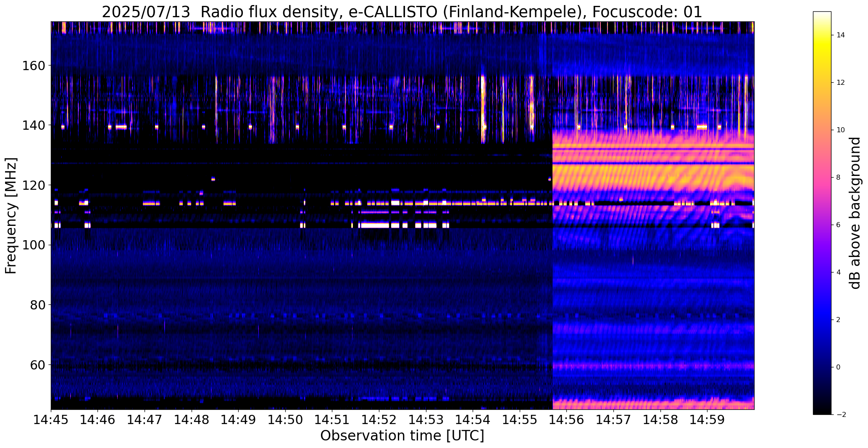Click the colorbar tick label 12
This screenshot has width=868, height=448.
pyautogui.click(x=841, y=83)
